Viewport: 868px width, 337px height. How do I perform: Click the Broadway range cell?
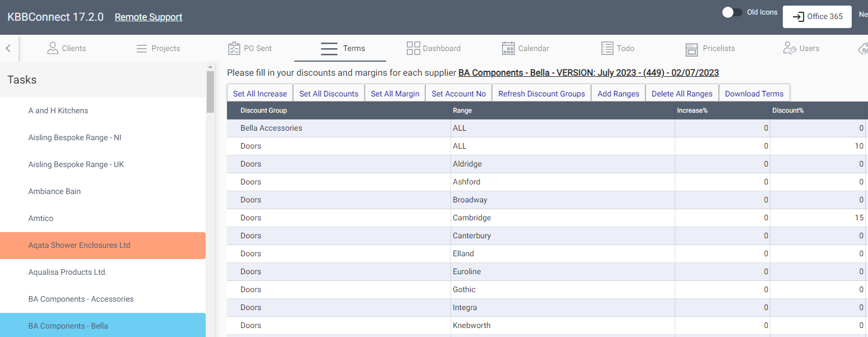(x=563, y=200)
